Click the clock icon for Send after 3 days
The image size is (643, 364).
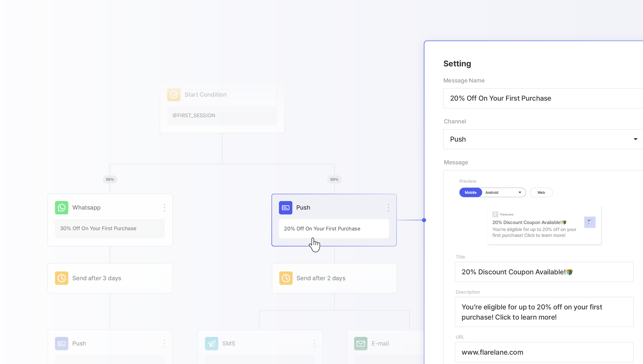(62, 278)
